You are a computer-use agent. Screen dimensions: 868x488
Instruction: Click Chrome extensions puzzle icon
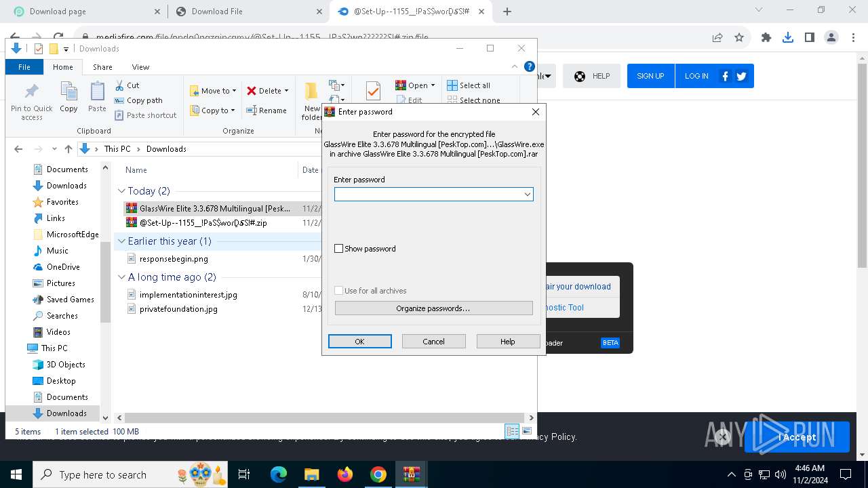coord(766,38)
